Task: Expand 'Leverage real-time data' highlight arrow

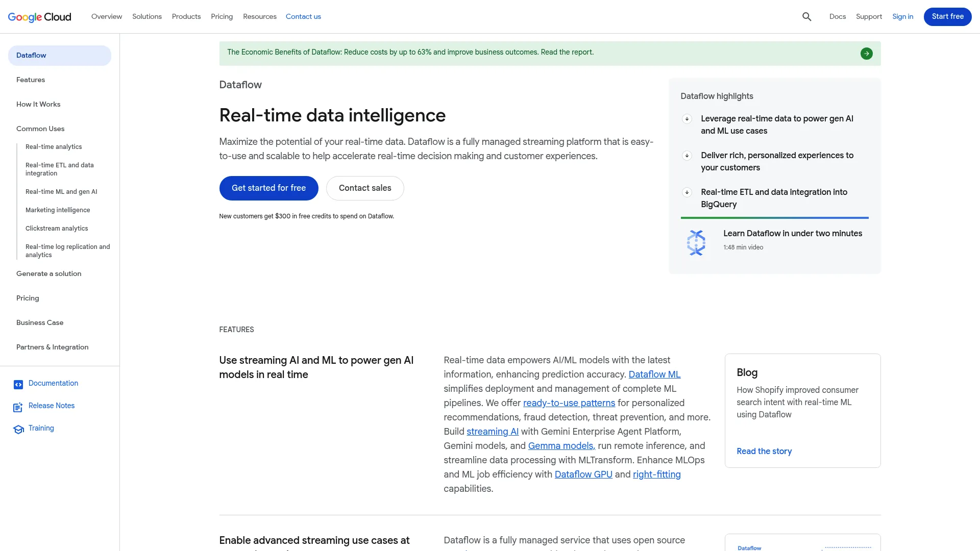Action: pyautogui.click(x=687, y=119)
